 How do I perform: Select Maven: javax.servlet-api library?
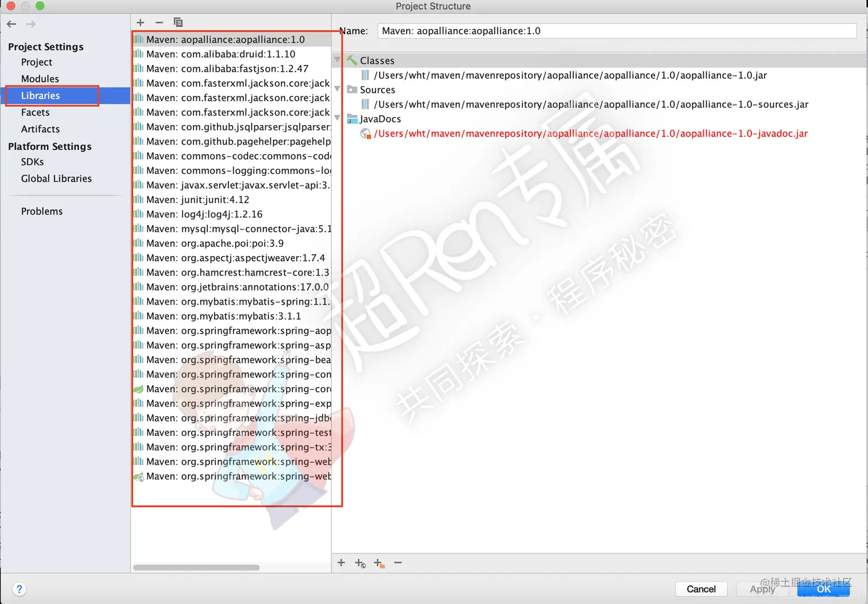(232, 185)
